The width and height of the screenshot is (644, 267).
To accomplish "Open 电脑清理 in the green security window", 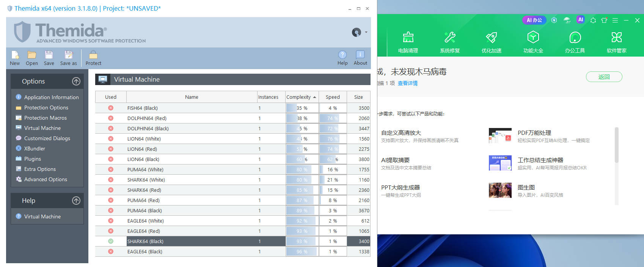I will (x=408, y=42).
